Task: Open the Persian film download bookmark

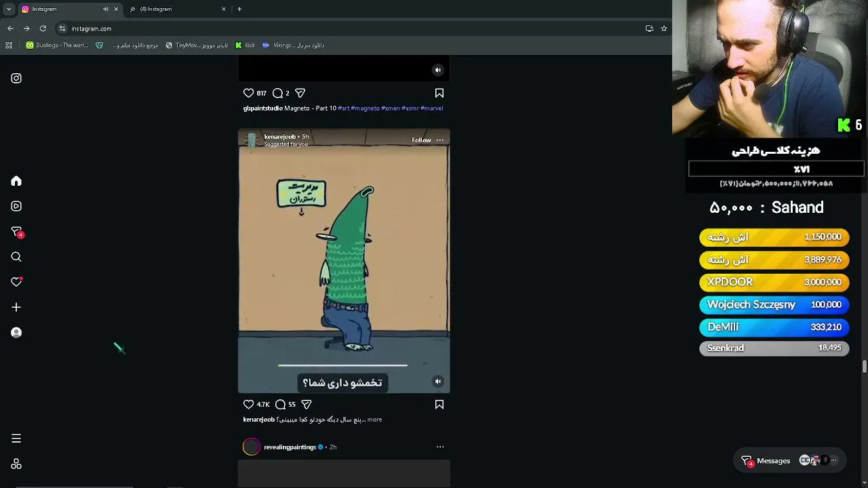Action: (135, 45)
